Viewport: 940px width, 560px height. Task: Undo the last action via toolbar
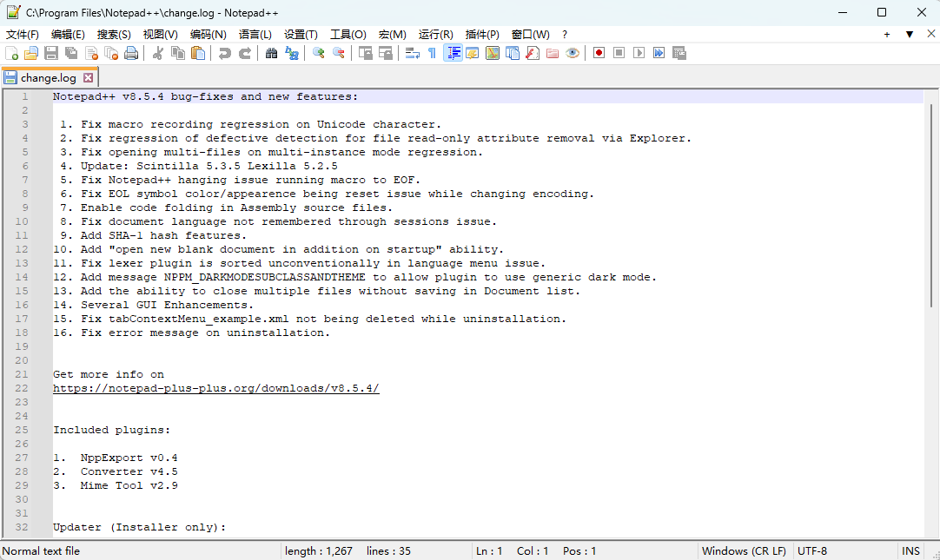225,53
